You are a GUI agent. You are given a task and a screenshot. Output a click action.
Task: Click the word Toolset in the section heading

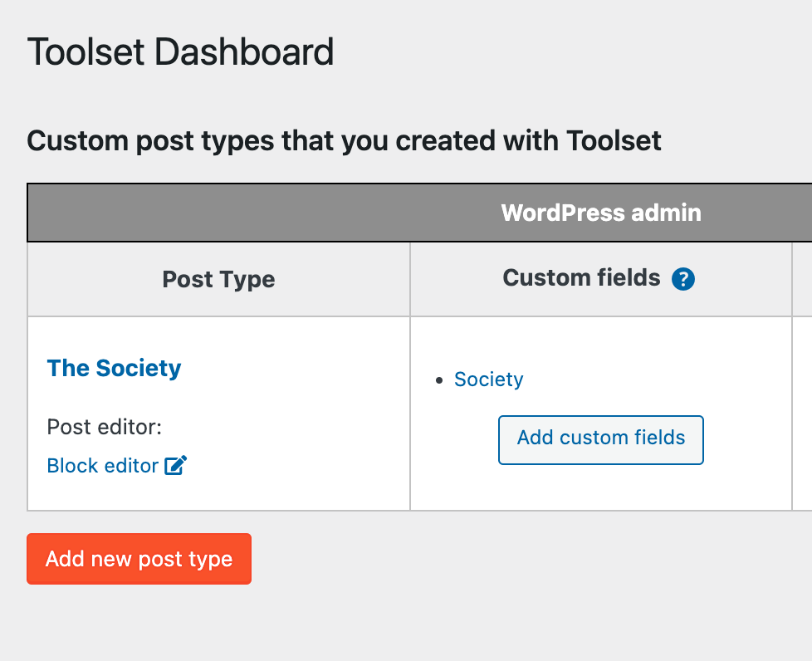[614, 140]
